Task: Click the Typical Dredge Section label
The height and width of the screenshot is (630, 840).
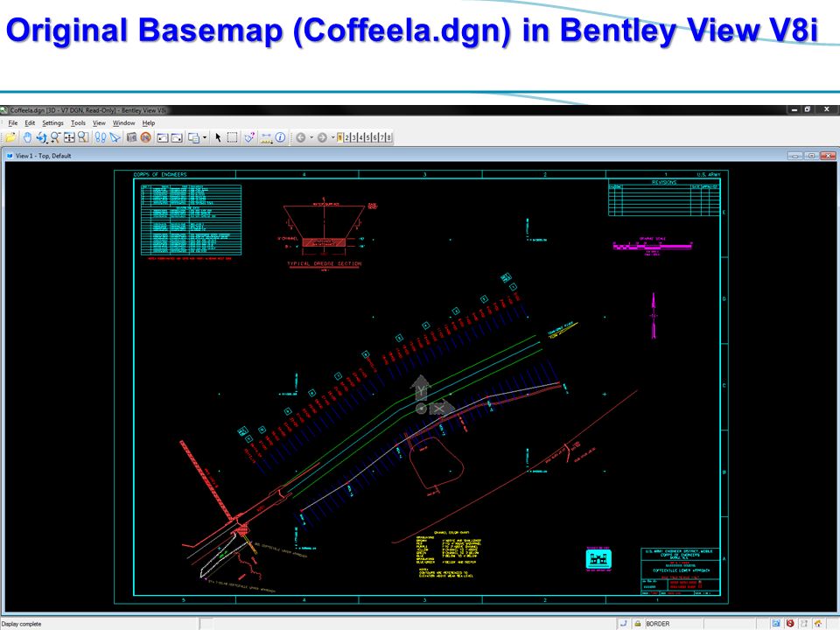Action: (x=325, y=263)
